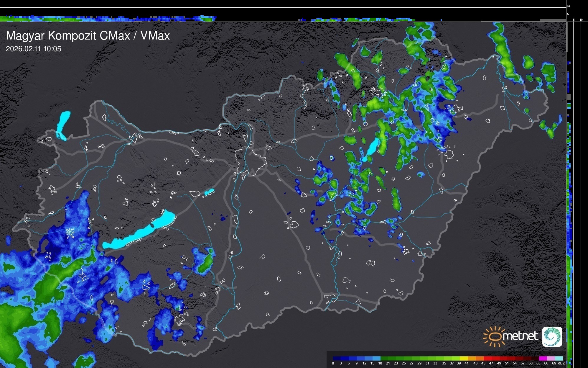Click the magenta 63 dBZ legend swatch
Viewport: 588px width, 368px height.
pos(543,358)
